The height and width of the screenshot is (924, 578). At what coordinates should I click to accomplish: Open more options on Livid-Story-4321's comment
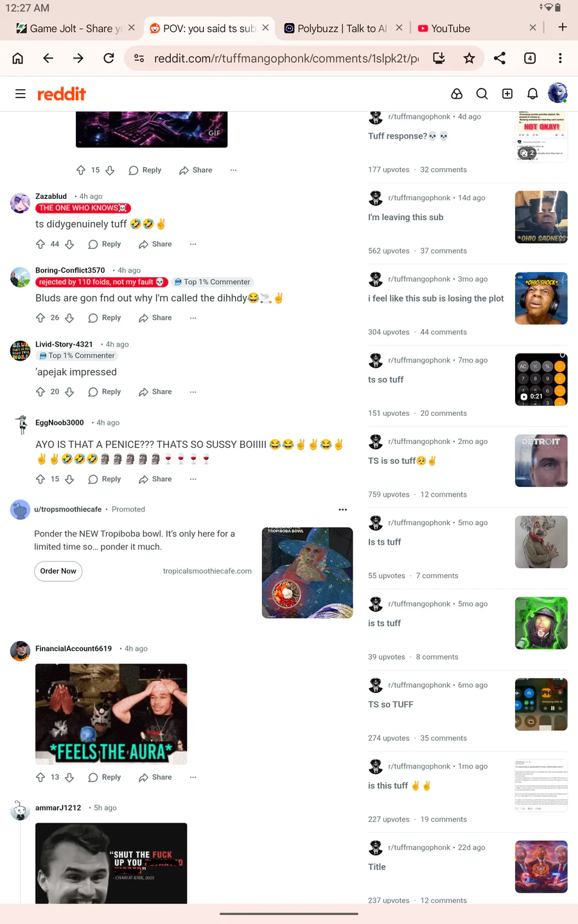[x=193, y=391]
